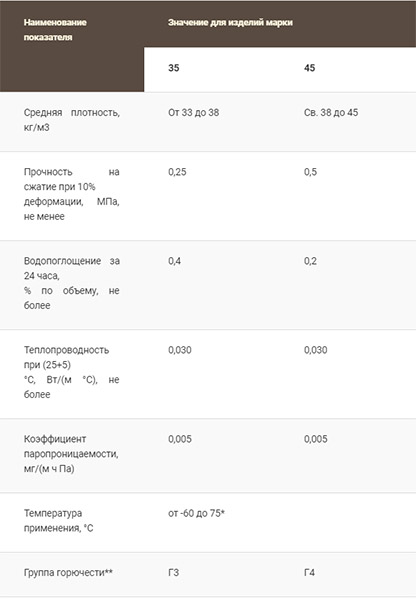Select the 'Группа горючести**' row label
Screen dimensions: 416x600
68,572
